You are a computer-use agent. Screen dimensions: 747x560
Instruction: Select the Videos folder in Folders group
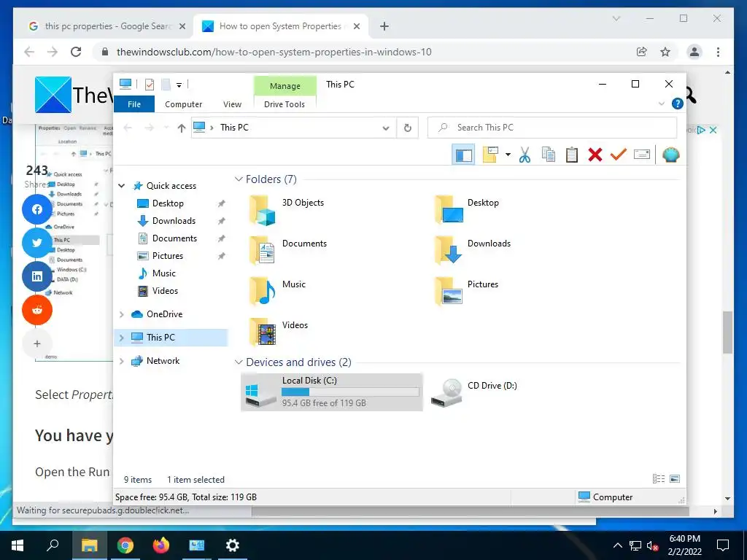[279, 332]
